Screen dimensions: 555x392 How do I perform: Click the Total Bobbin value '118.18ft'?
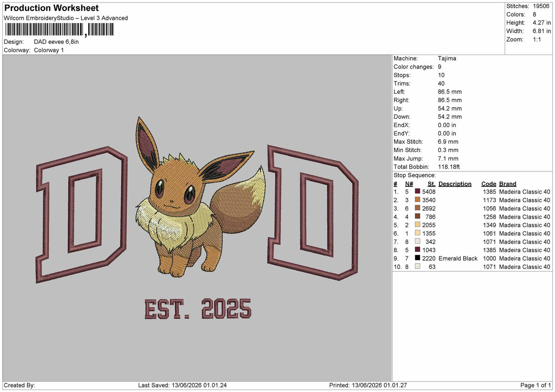[x=449, y=167]
